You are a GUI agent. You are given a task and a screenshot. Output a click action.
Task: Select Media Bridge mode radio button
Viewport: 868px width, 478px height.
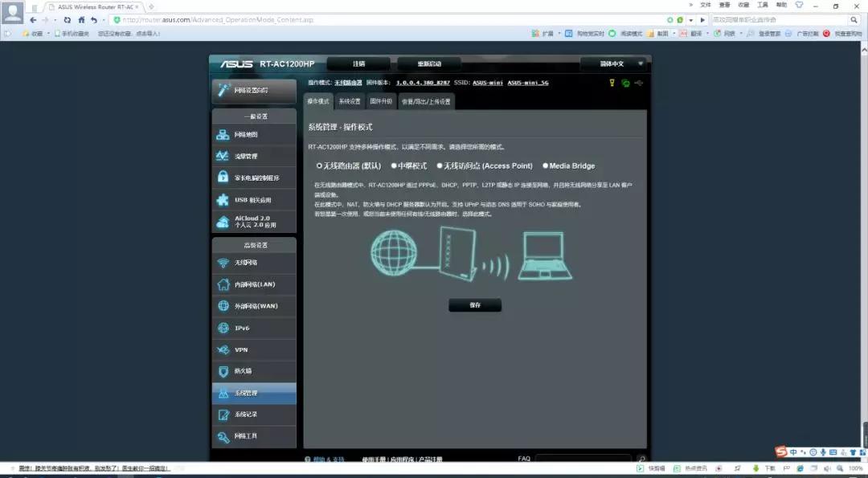(x=545, y=166)
